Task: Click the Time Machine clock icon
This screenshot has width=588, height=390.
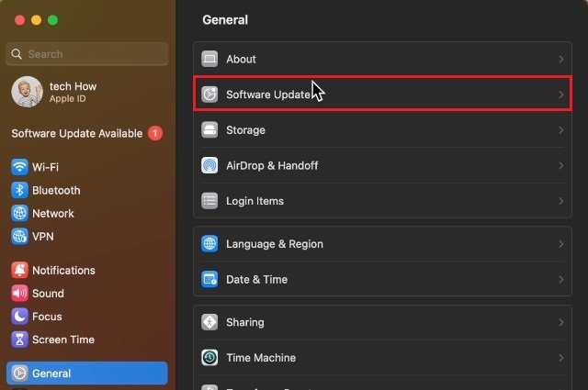Action: pyautogui.click(x=209, y=357)
